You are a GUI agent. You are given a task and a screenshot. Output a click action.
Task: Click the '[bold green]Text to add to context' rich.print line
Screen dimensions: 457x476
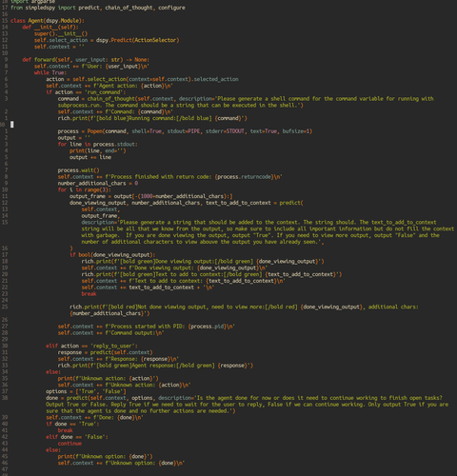click(211, 274)
